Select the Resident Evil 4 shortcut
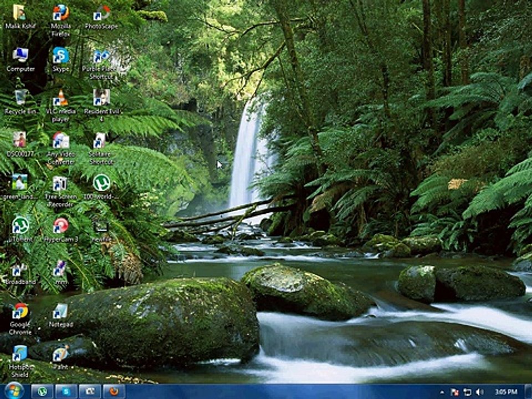 tap(101, 98)
